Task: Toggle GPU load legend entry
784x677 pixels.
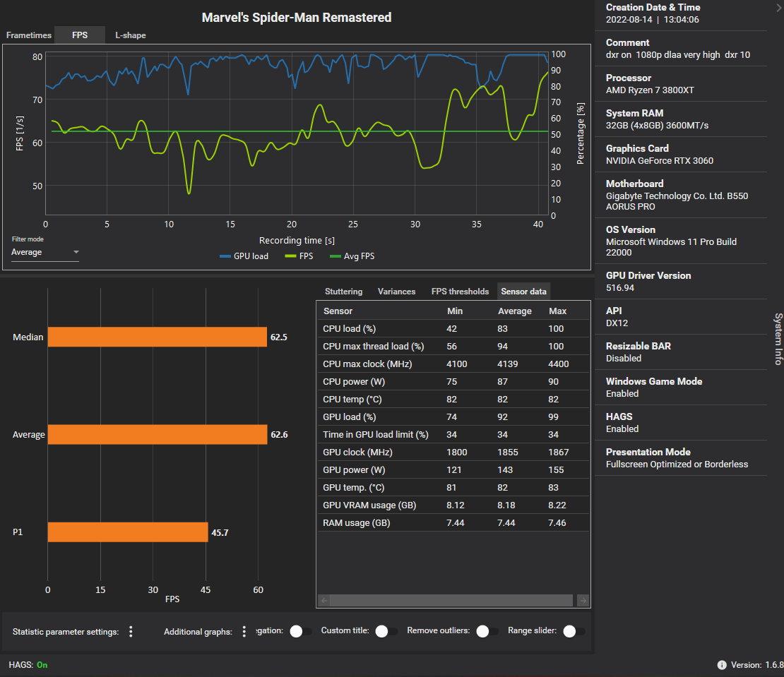Action: coord(244,256)
